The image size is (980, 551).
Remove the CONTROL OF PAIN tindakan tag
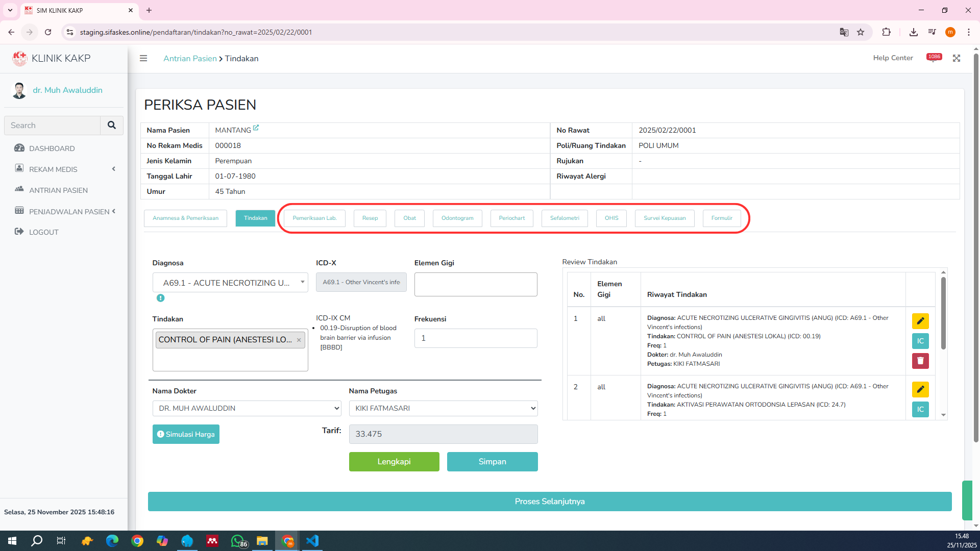(299, 340)
